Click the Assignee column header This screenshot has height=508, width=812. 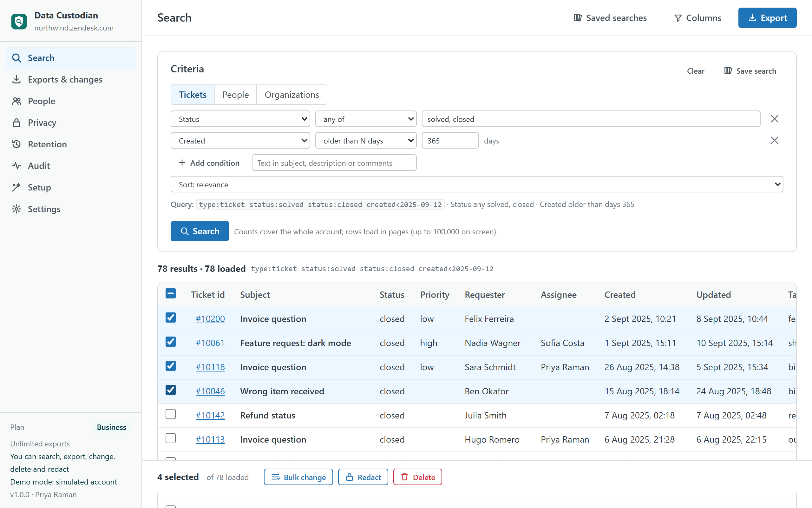coord(559,295)
